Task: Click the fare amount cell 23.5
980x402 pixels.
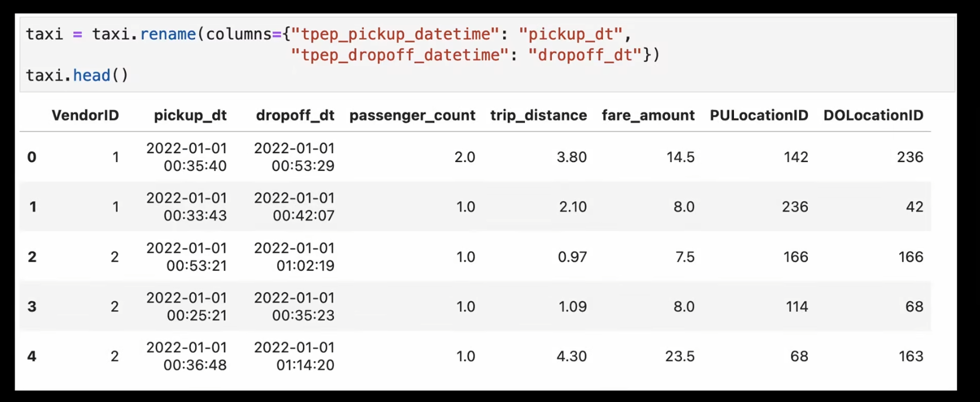Action: [679, 356]
